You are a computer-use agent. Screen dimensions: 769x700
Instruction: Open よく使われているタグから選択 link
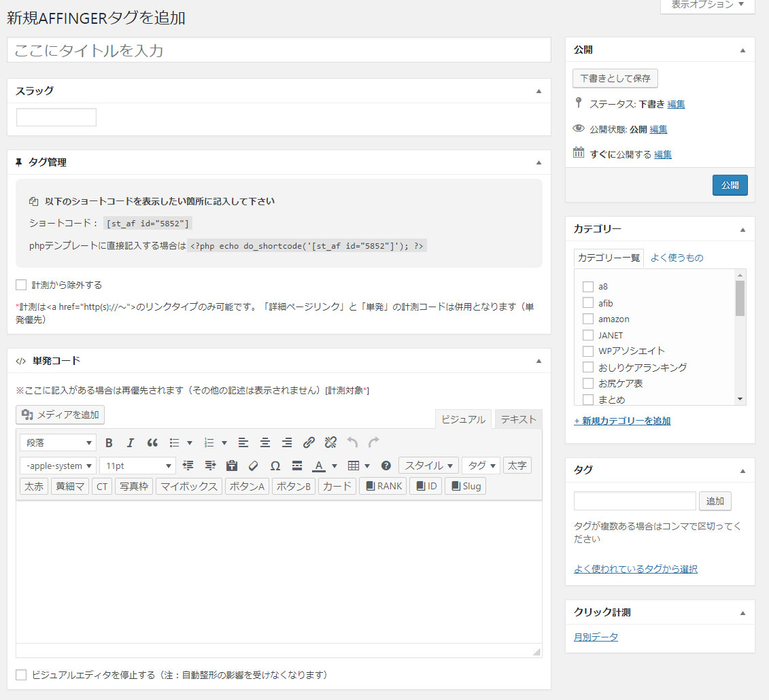click(636, 569)
